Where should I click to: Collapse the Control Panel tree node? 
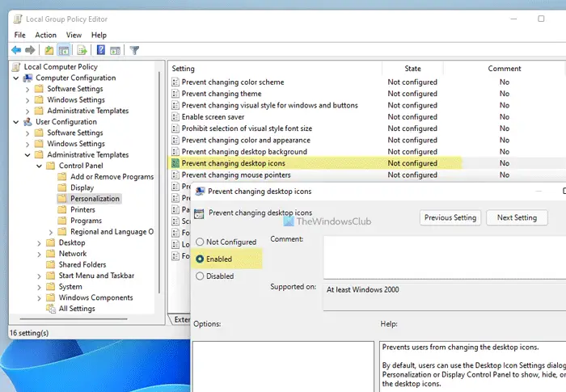click(39, 166)
